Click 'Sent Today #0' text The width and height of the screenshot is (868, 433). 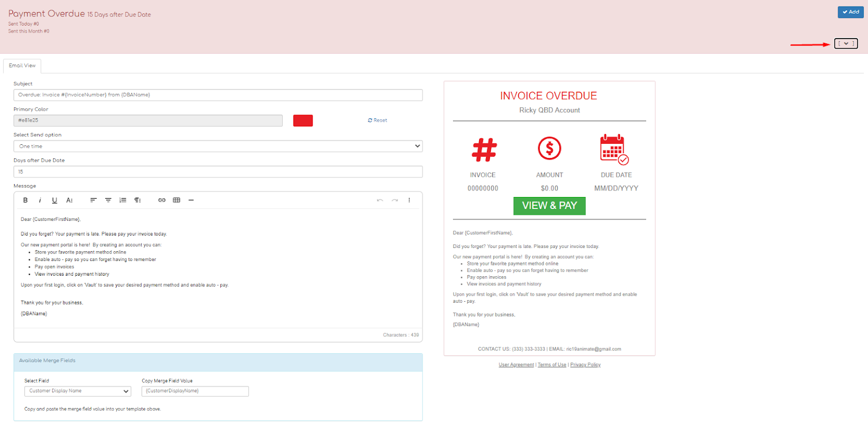24,24
